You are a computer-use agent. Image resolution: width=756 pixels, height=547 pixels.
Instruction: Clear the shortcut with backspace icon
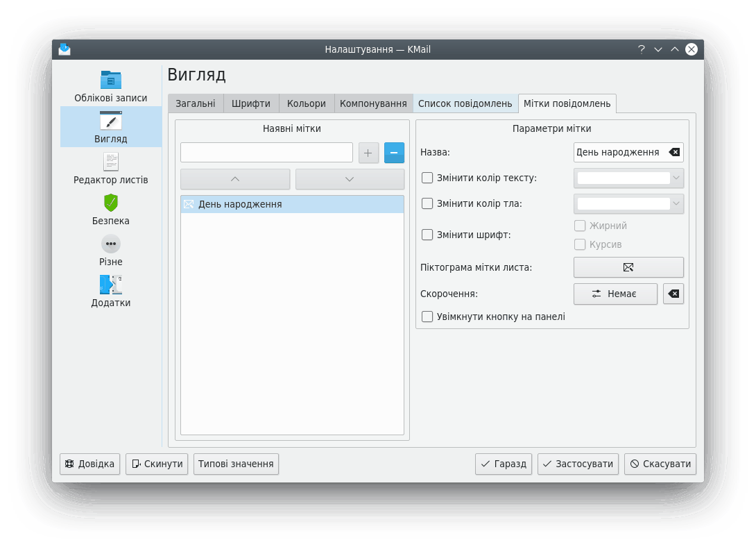coord(673,294)
